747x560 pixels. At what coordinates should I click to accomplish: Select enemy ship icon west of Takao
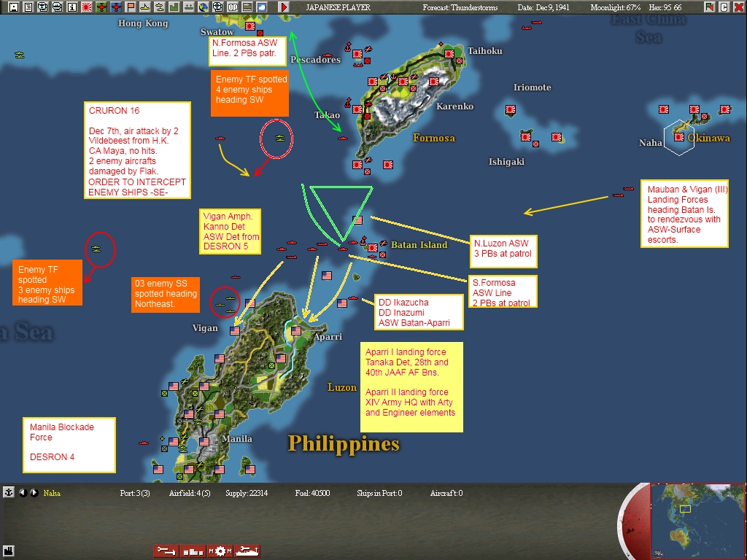coord(279,138)
